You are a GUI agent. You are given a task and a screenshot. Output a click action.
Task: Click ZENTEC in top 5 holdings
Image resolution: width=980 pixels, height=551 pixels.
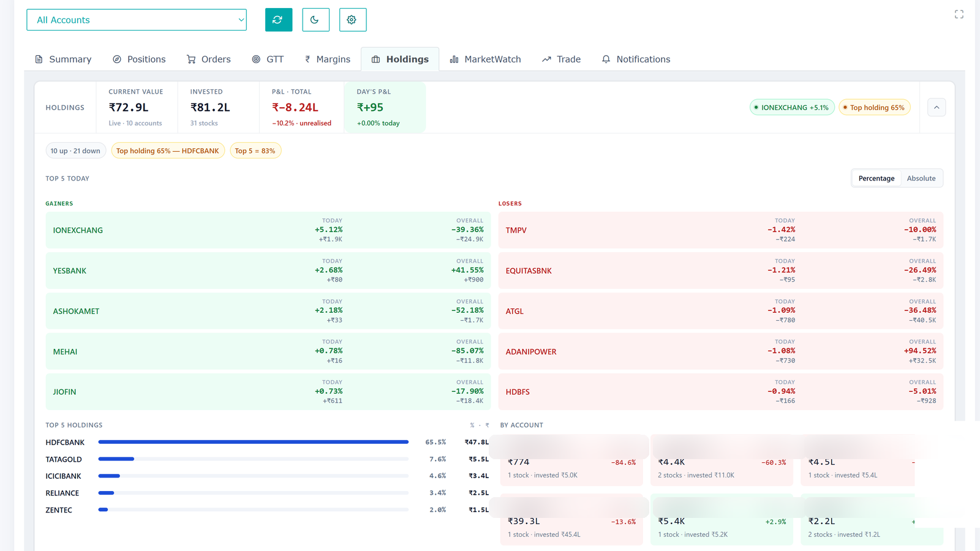click(59, 510)
